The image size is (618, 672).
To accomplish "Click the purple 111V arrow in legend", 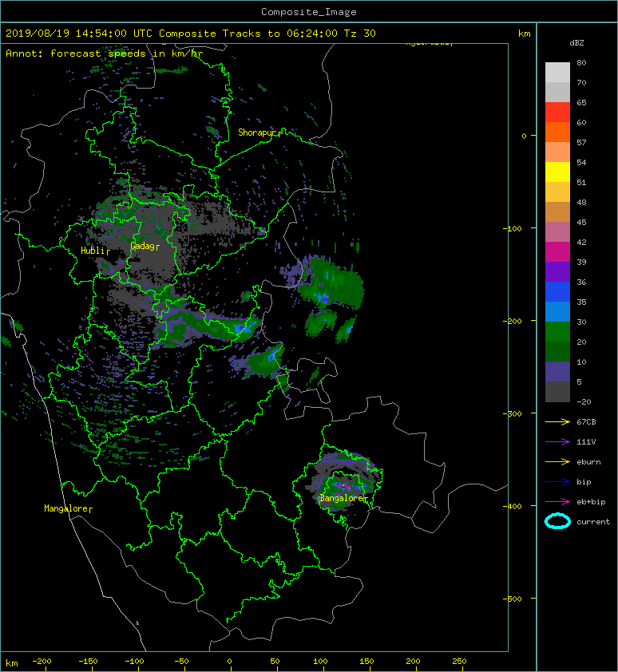I will [557, 442].
